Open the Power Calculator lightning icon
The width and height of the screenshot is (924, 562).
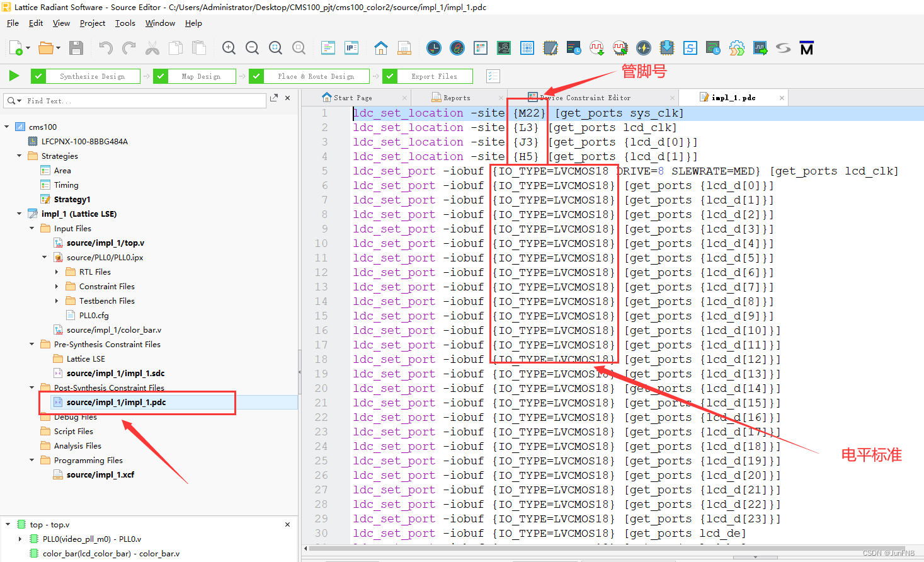643,47
